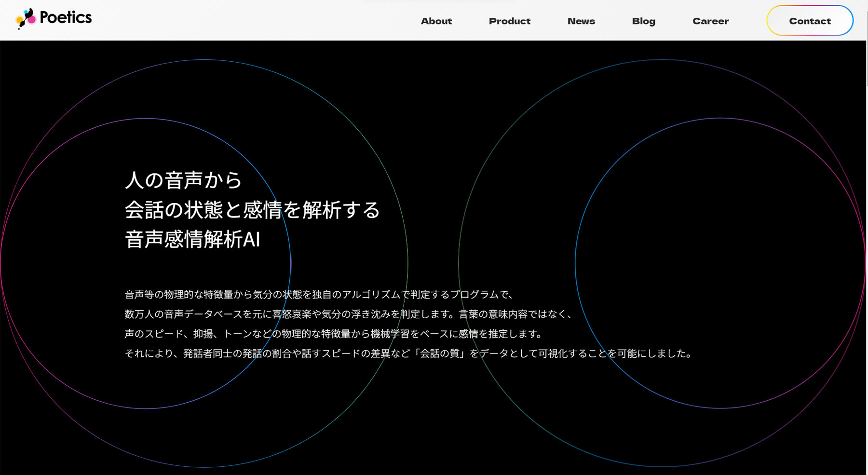Image resolution: width=868 pixels, height=475 pixels.
Task: Open the Career page
Action: [711, 21]
